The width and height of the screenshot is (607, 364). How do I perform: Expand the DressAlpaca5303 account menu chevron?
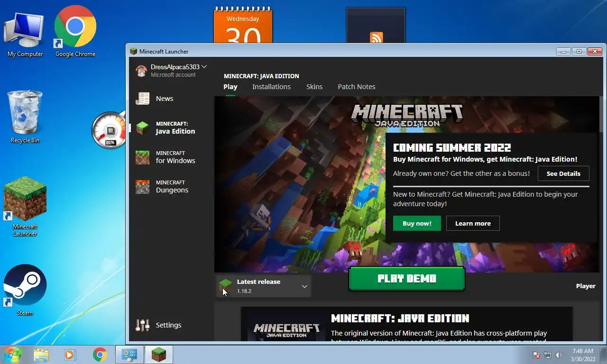click(x=204, y=67)
